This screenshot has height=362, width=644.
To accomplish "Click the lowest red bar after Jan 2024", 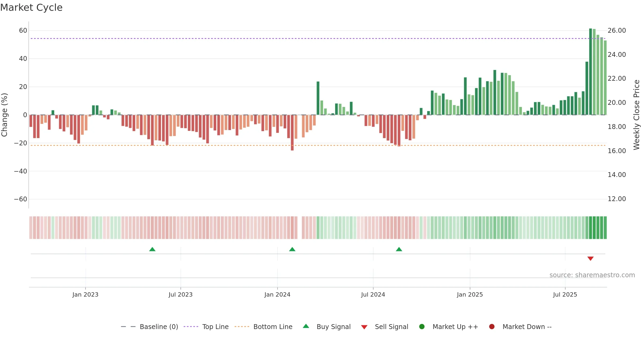I will click(x=292, y=133).
